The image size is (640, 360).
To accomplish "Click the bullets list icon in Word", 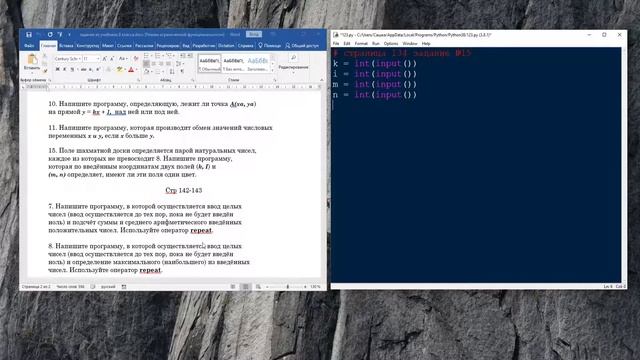I will click(146, 55).
